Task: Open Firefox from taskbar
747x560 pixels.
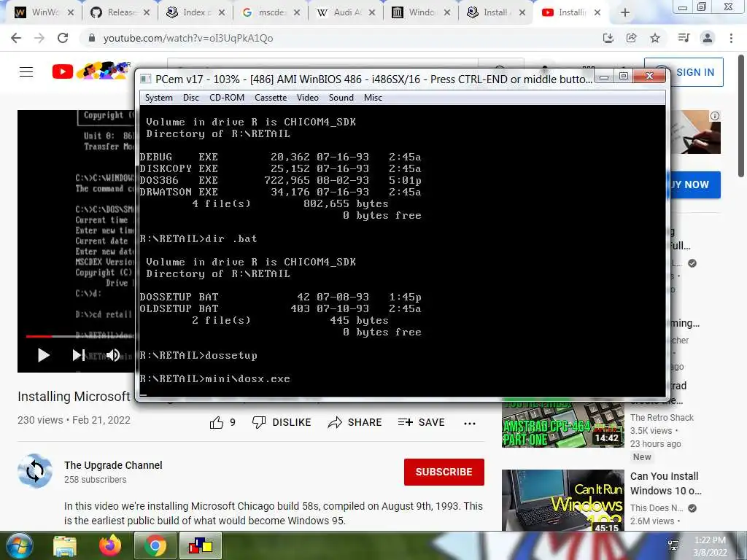Action: pyautogui.click(x=110, y=545)
